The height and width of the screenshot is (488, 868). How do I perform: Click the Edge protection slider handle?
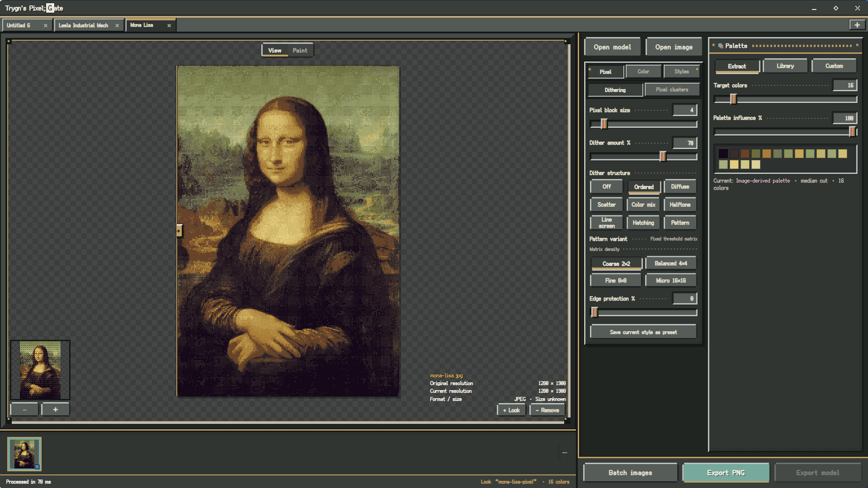click(x=594, y=312)
